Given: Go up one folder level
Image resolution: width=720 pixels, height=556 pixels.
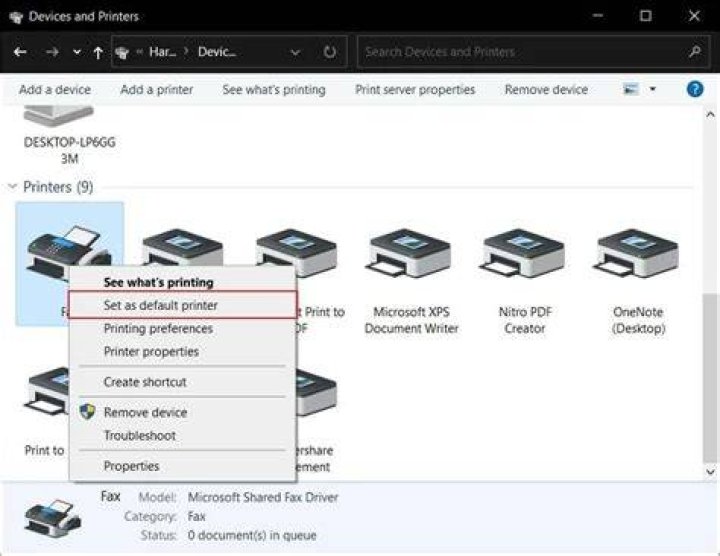Looking at the screenshot, I should point(98,52).
